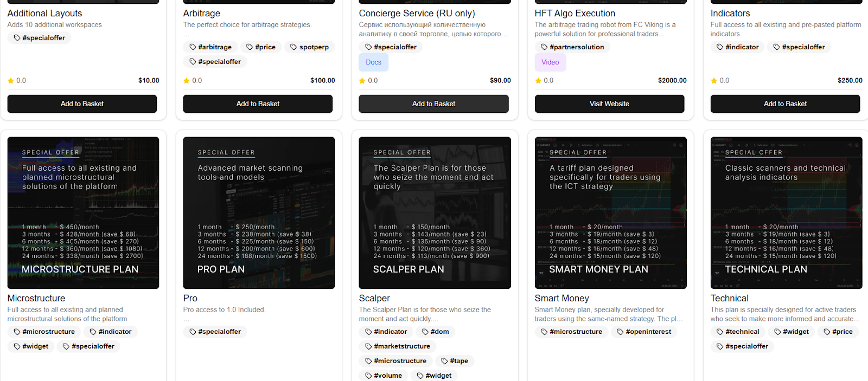
Task: Select #price tag on Technical card
Action: click(x=838, y=332)
